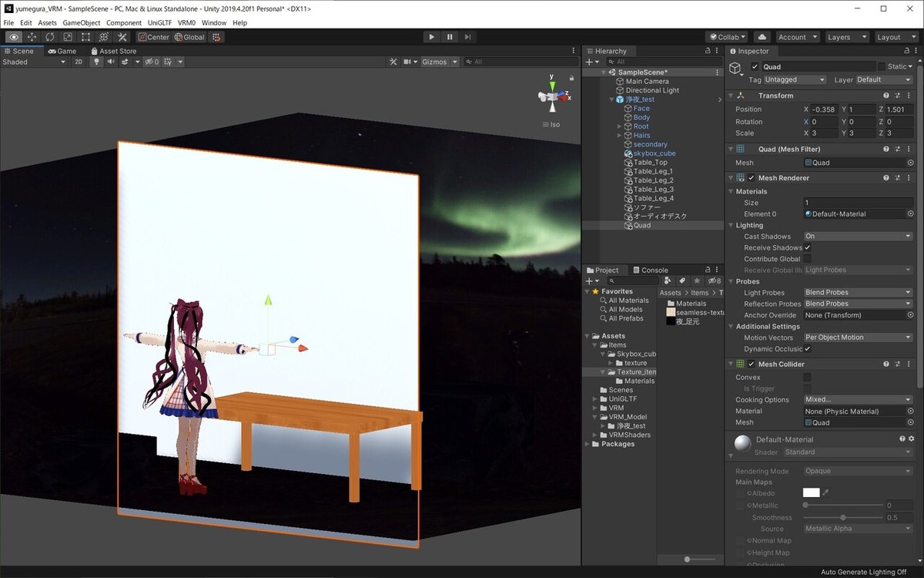
Task: Pick object for Element 0 material
Action: click(x=910, y=214)
